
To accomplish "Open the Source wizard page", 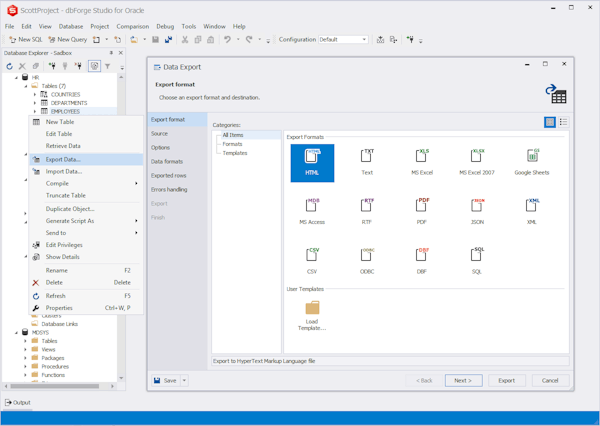I will pos(178,134).
